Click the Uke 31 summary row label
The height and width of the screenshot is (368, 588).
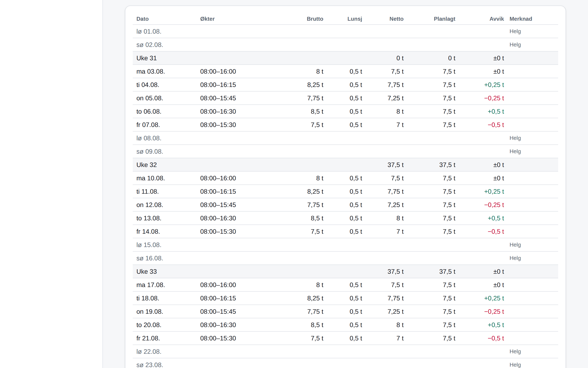(x=147, y=58)
